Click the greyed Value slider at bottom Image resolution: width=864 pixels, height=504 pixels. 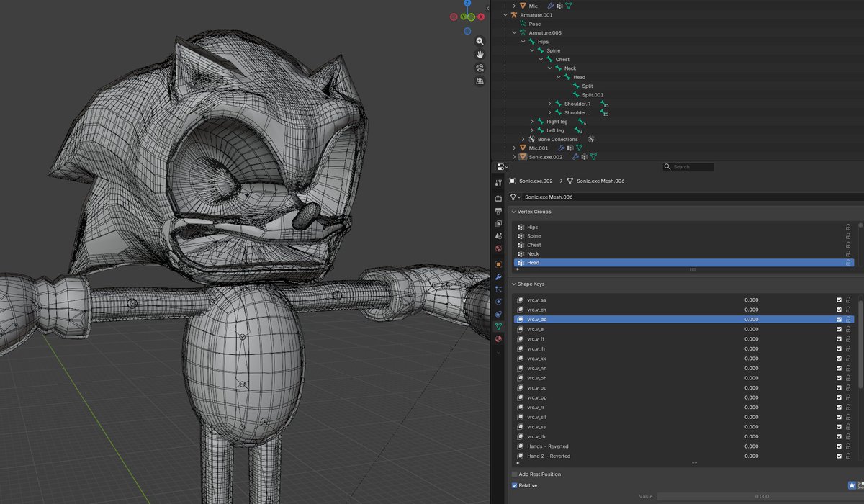tap(760, 496)
